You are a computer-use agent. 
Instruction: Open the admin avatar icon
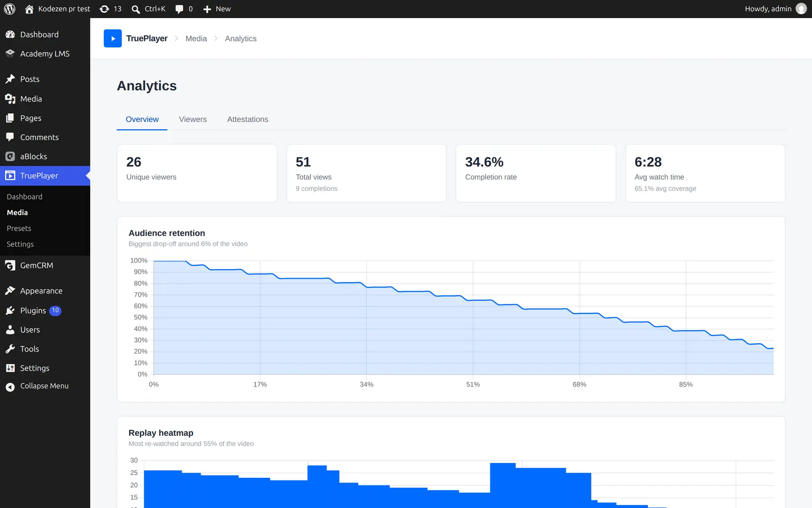tap(801, 9)
